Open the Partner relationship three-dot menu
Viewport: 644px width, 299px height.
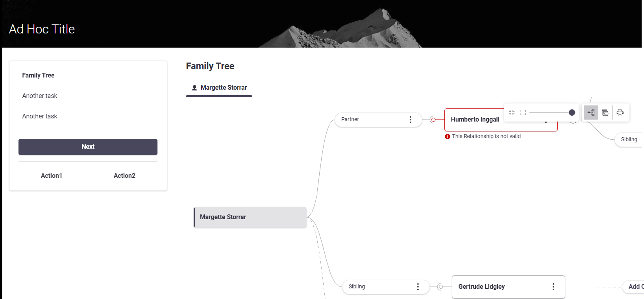410,120
